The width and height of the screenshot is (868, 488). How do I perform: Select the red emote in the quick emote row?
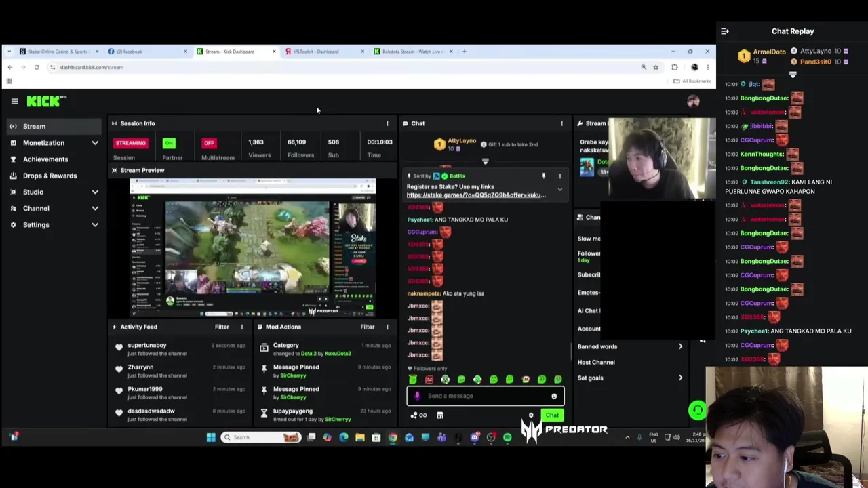[x=429, y=380]
